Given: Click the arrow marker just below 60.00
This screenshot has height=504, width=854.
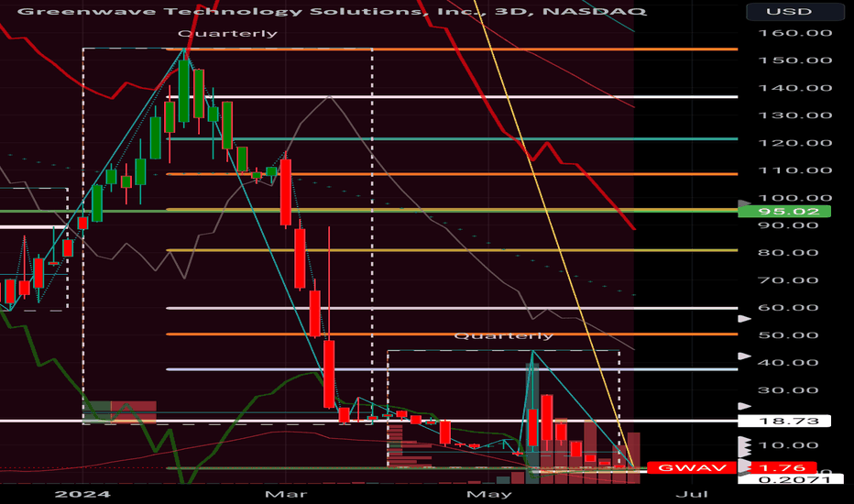Looking at the screenshot, I should tap(744, 319).
